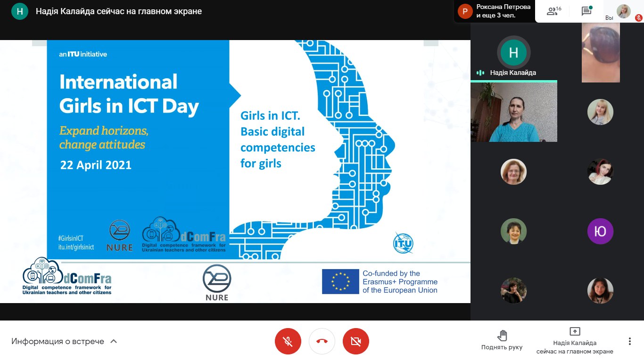Image resolution: width=644 pixels, height=362 pixels.
Task: Toggle the disabled camera button
Action: (356, 341)
